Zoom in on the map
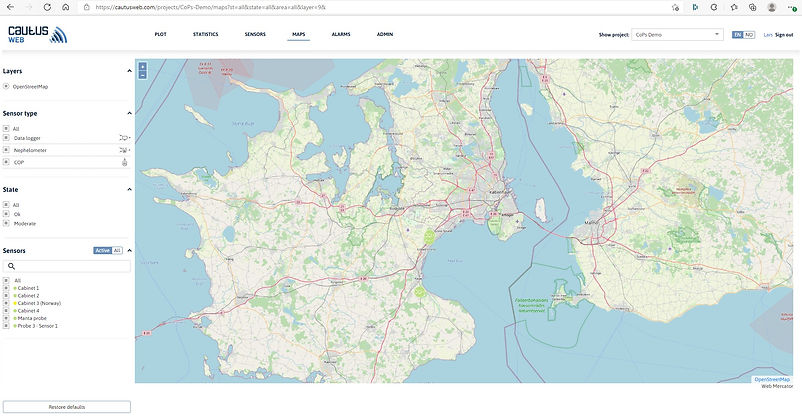 point(143,67)
